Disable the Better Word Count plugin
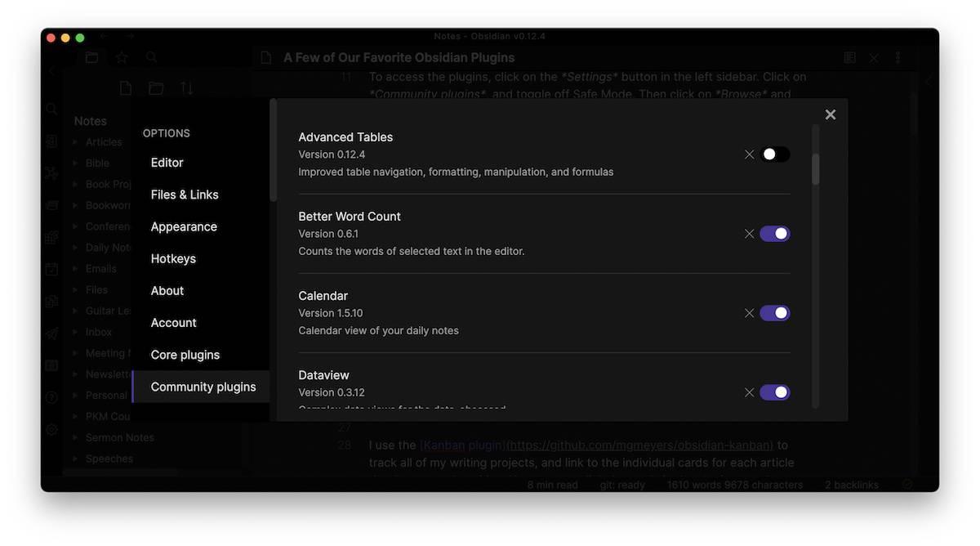This screenshot has height=546, width=980. [774, 234]
